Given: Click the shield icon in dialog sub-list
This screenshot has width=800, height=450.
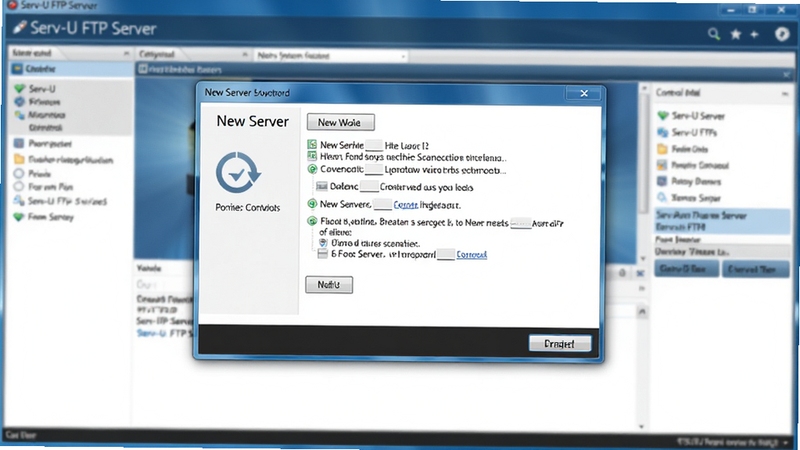Looking at the screenshot, I should [323, 243].
